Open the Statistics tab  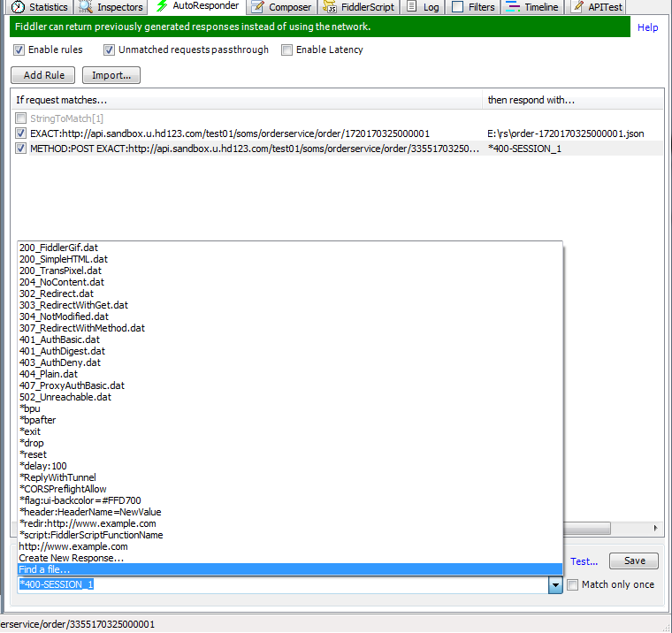(x=40, y=7)
